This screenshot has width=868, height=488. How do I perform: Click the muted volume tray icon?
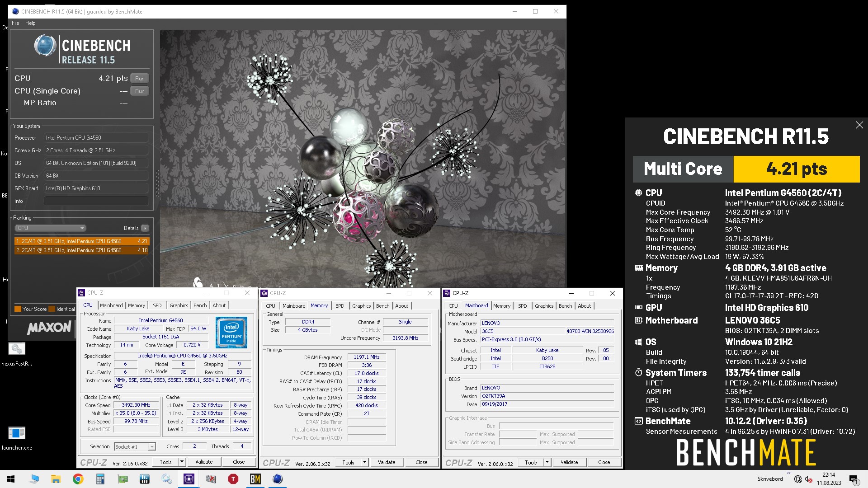pos(809,479)
